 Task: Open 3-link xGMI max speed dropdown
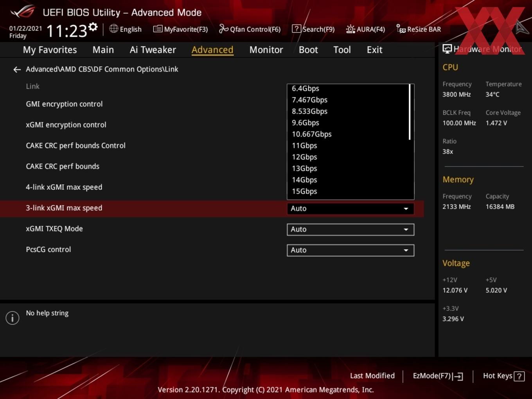(x=350, y=208)
